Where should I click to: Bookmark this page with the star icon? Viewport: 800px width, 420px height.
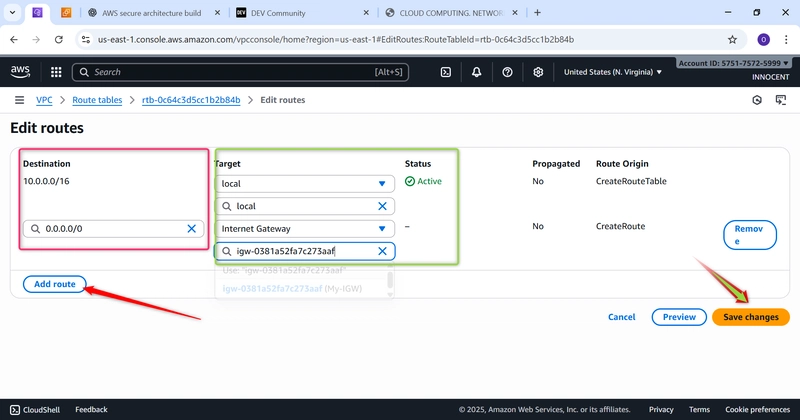[732, 39]
